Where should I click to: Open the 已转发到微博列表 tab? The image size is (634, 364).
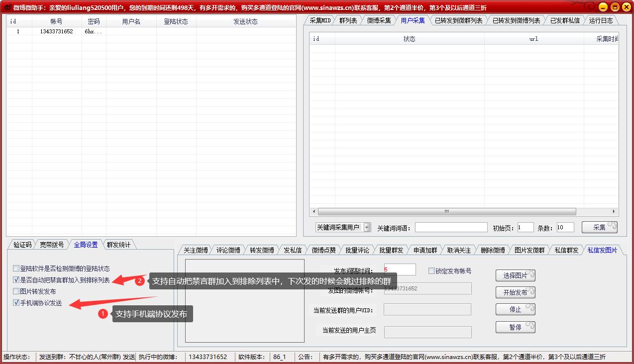[x=516, y=20]
